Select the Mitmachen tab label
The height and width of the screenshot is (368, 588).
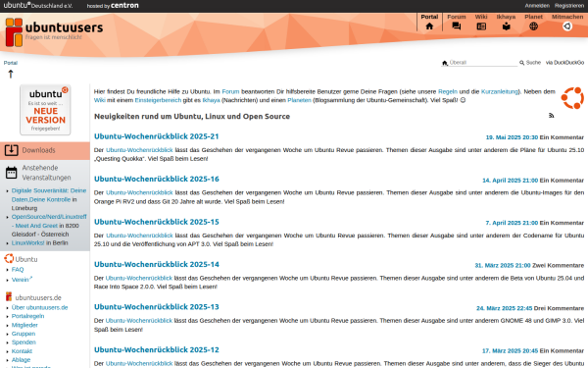tap(567, 17)
